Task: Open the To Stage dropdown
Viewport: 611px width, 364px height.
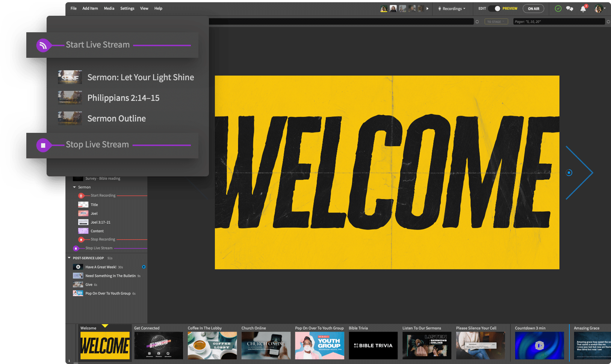Action: pos(496,22)
